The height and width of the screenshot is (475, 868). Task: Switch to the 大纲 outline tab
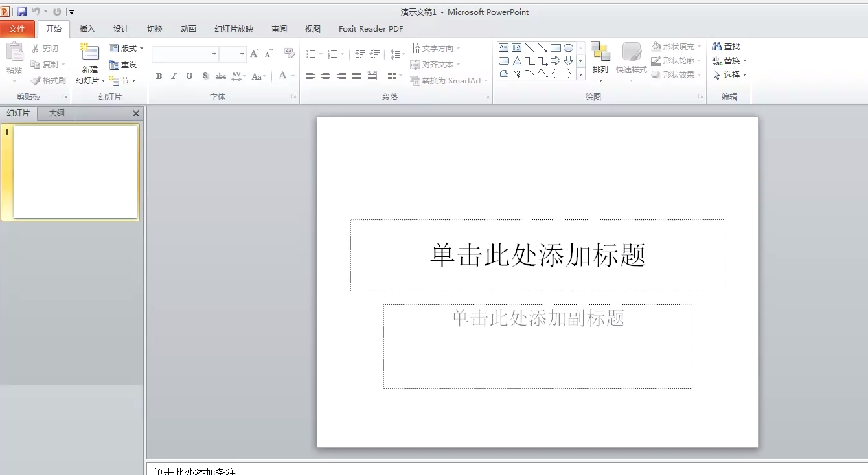click(57, 113)
